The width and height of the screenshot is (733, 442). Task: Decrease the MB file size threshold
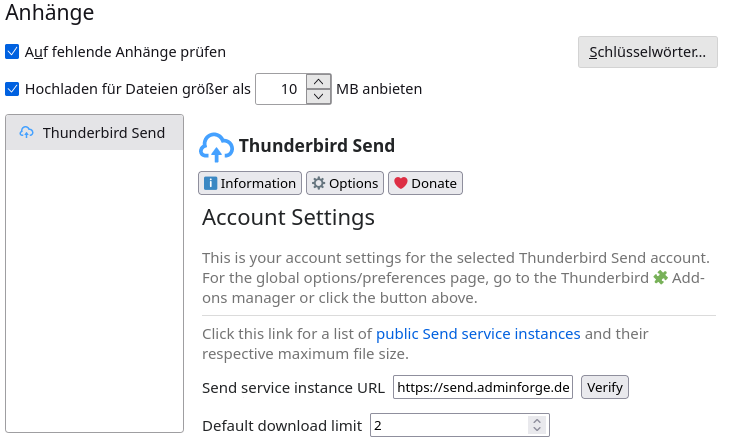(x=318, y=96)
